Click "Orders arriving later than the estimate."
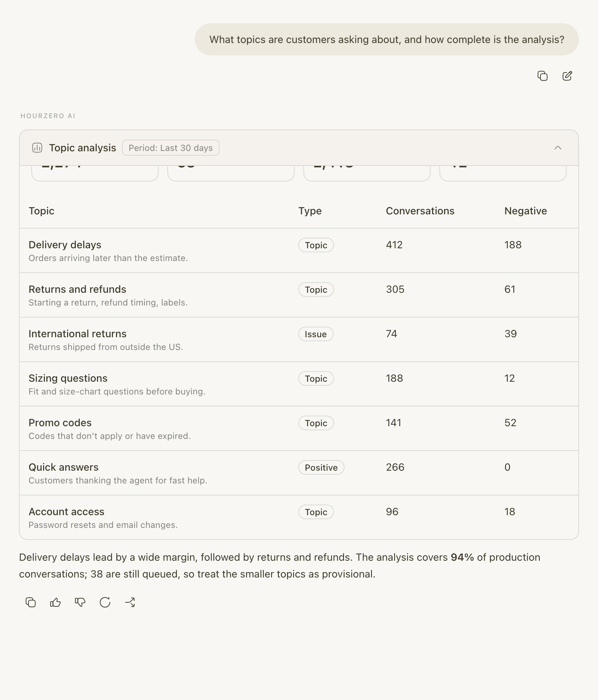The height and width of the screenshot is (700, 598). coord(108,258)
